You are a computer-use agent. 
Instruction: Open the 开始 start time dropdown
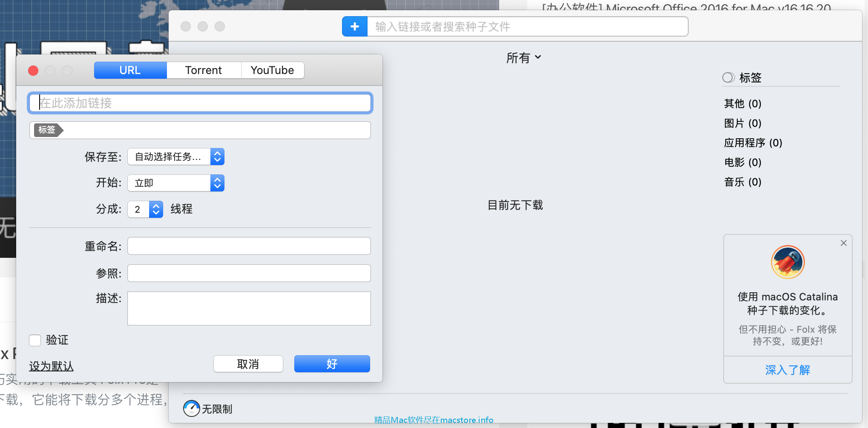(x=176, y=183)
